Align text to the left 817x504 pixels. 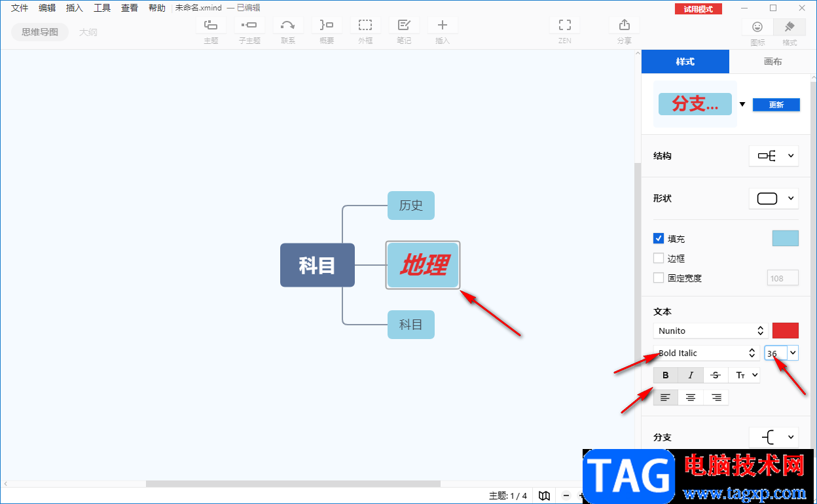click(x=666, y=397)
